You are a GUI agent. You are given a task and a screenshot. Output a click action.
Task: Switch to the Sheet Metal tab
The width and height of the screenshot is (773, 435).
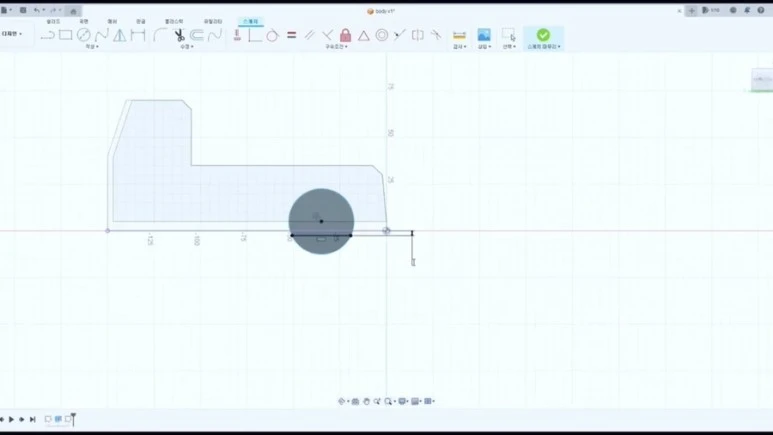[141, 22]
